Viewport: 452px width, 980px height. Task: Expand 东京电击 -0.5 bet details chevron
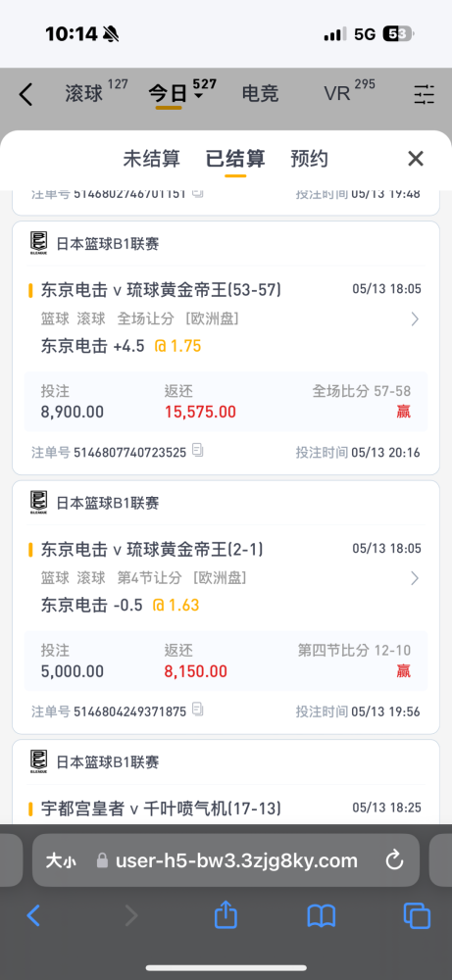point(415,579)
